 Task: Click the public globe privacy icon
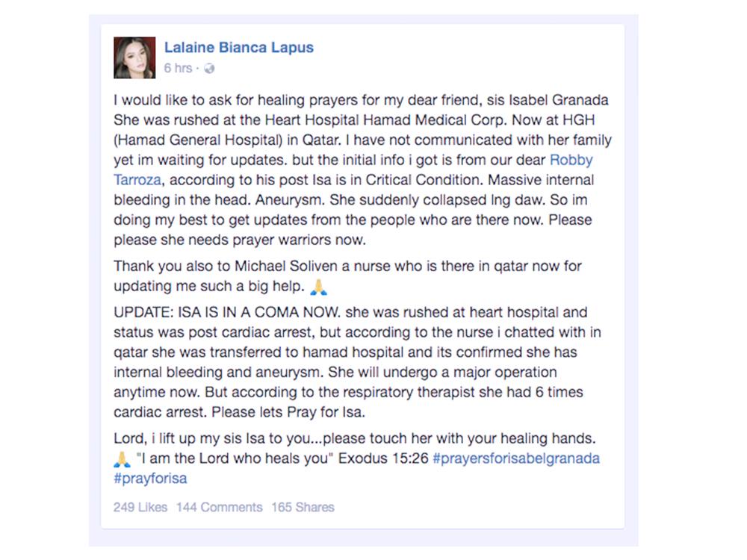pos(209,69)
